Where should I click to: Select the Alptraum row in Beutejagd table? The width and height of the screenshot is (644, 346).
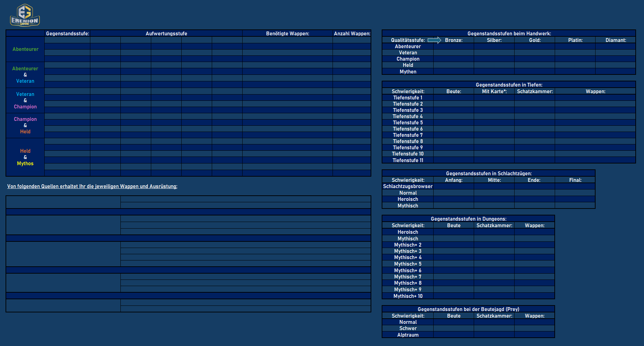tap(408, 335)
